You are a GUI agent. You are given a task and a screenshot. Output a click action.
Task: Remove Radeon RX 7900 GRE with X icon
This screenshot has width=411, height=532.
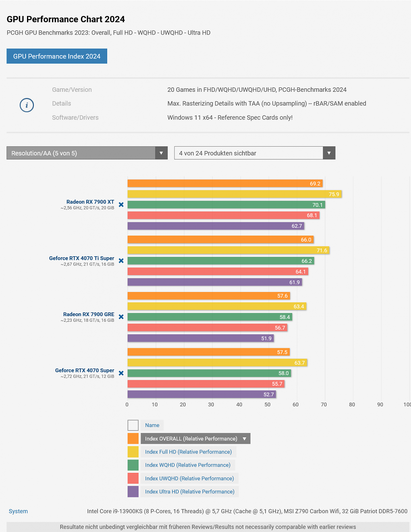(x=121, y=317)
